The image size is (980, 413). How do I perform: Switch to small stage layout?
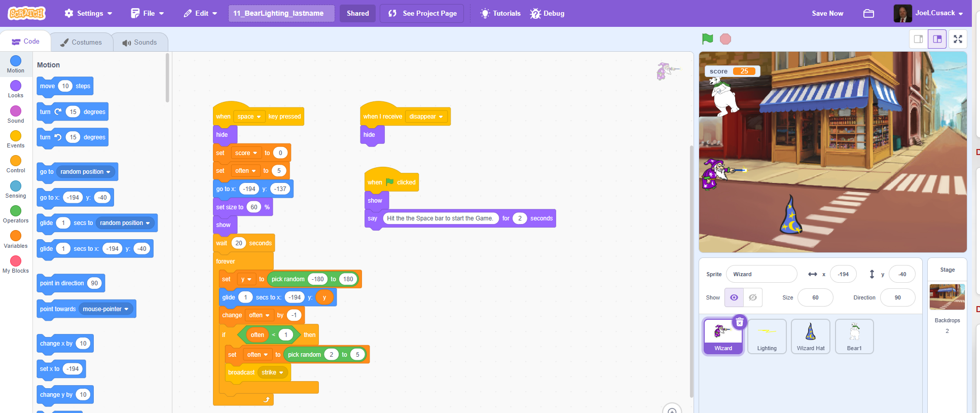[918, 39]
